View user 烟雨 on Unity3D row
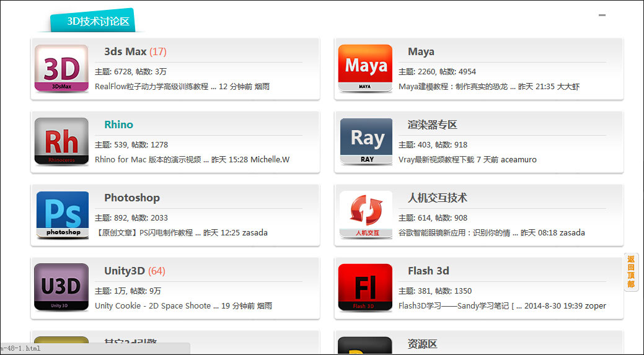 pos(265,306)
